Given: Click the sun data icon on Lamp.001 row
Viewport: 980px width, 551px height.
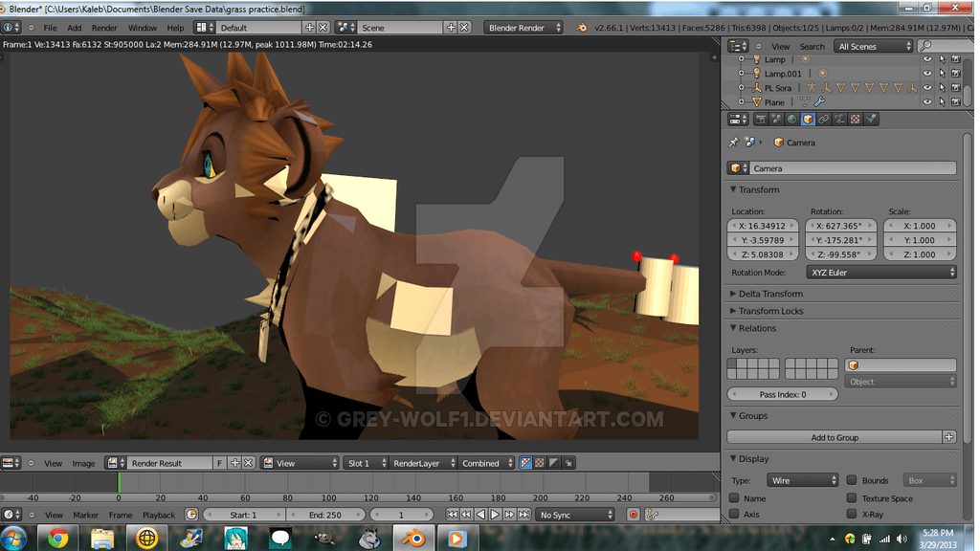Looking at the screenshot, I should 822,74.
